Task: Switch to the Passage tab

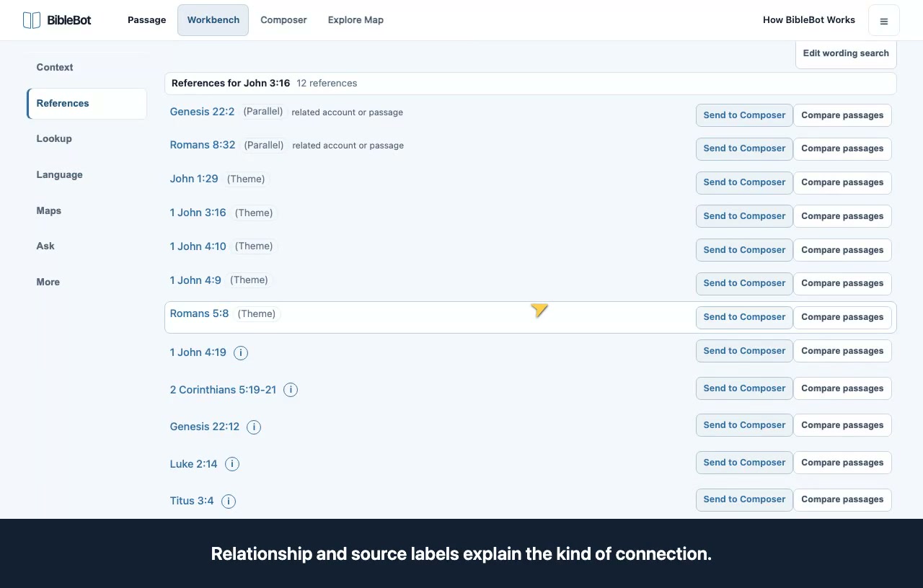Action: point(147,20)
